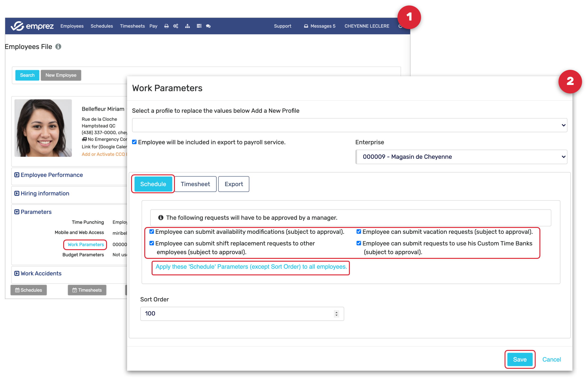Click the info icon beside Employees File
Viewport: 588px width, 378px height.
click(x=58, y=47)
